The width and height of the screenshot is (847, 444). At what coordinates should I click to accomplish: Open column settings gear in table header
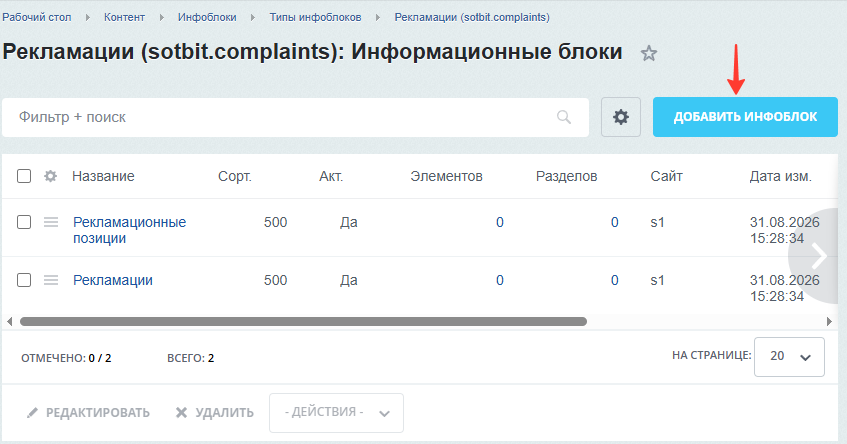(50, 176)
